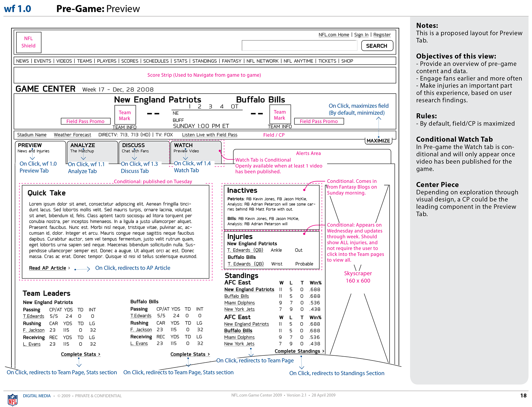The width and height of the screenshot is (532, 407).
Task: Open L. Evans under Patriots Receiving leaders
Action: click(x=32, y=344)
